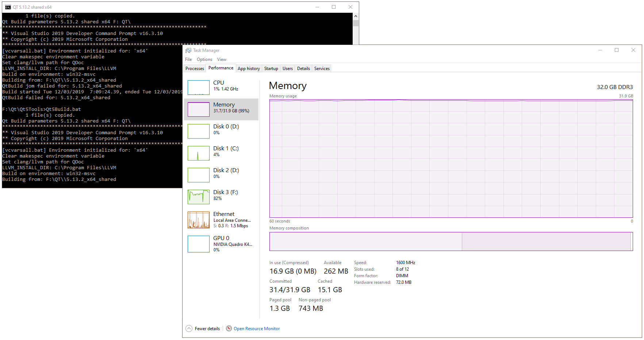Click the command prompt window icon
Viewport: 644px width, 340px height.
pos(8,7)
